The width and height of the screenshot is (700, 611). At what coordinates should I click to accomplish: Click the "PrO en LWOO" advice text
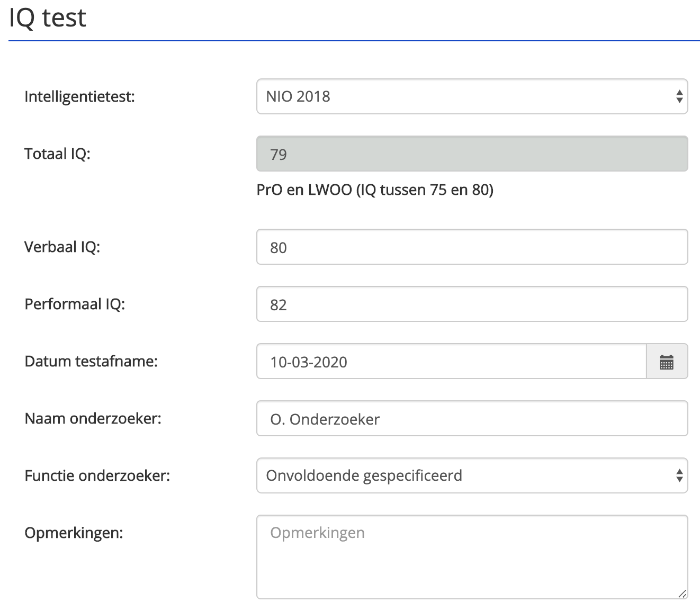click(374, 190)
